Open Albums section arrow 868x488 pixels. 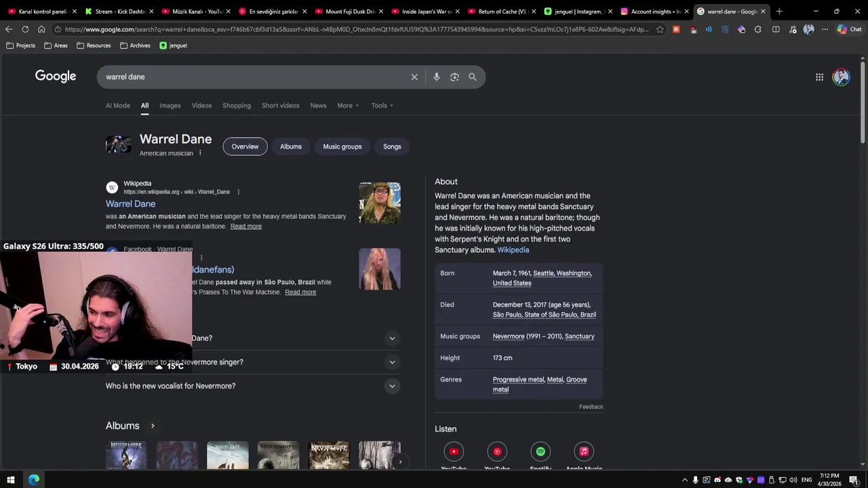point(153,426)
